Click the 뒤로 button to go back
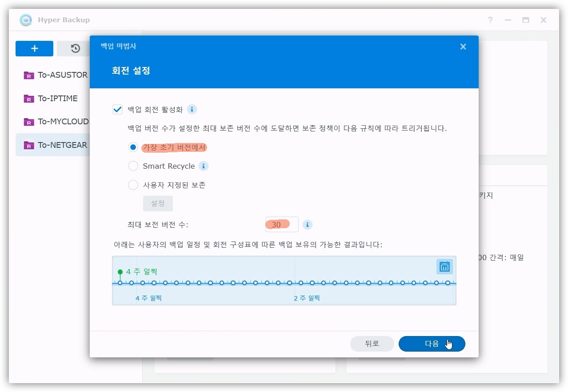This screenshot has width=568, height=392. pyautogui.click(x=372, y=344)
